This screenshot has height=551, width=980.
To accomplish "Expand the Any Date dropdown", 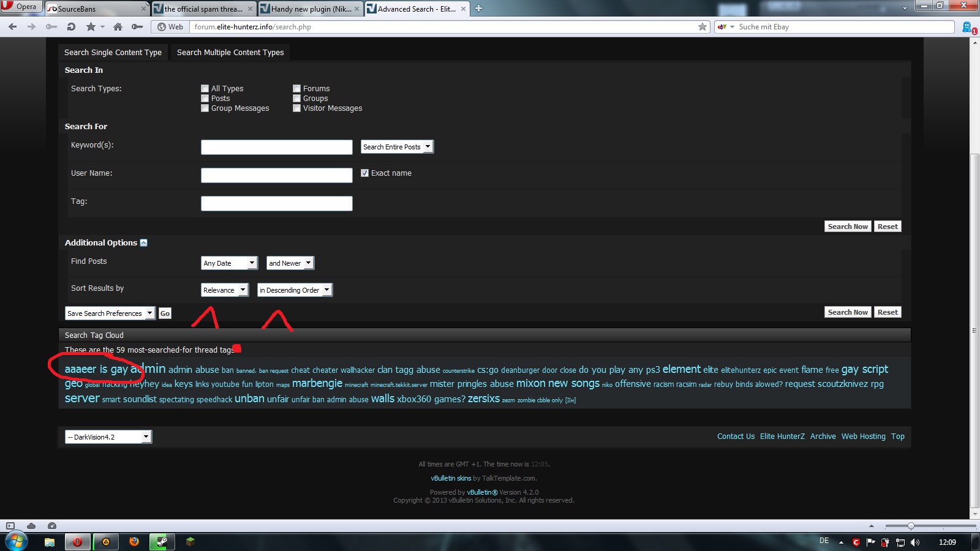I will pos(229,263).
